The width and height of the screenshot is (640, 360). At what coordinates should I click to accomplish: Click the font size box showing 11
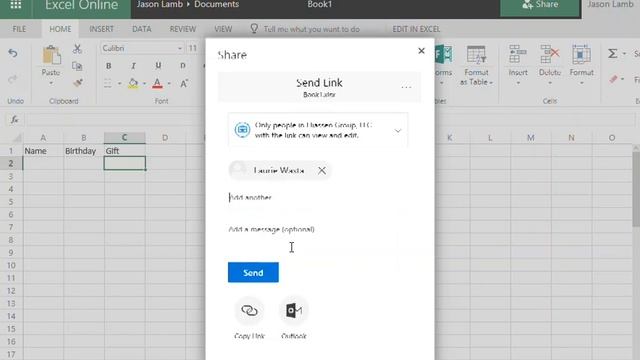click(x=194, y=49)
